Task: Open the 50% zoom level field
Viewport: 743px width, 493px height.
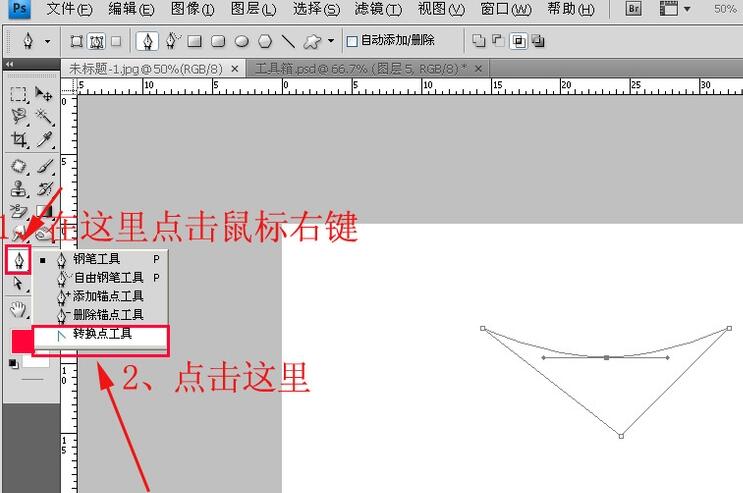Action: point(725,9)
